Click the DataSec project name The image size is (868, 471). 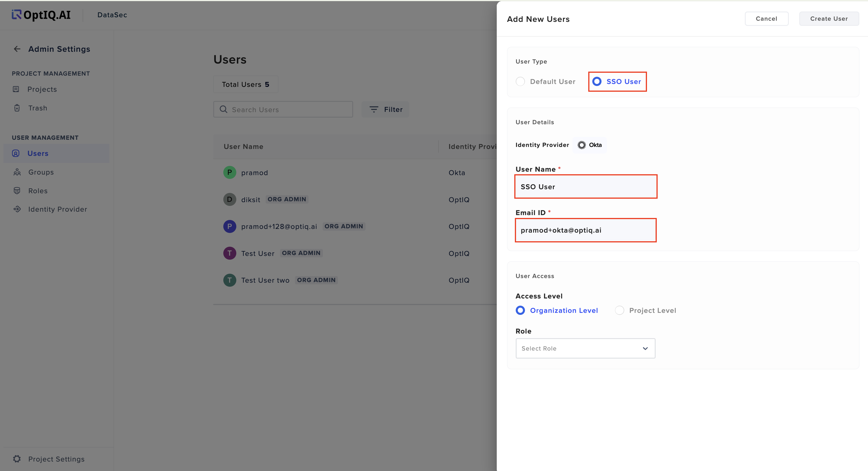(112, 15)
